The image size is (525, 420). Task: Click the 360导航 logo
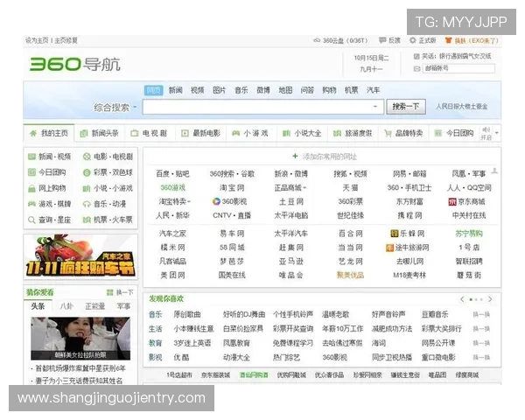[75, 64]
